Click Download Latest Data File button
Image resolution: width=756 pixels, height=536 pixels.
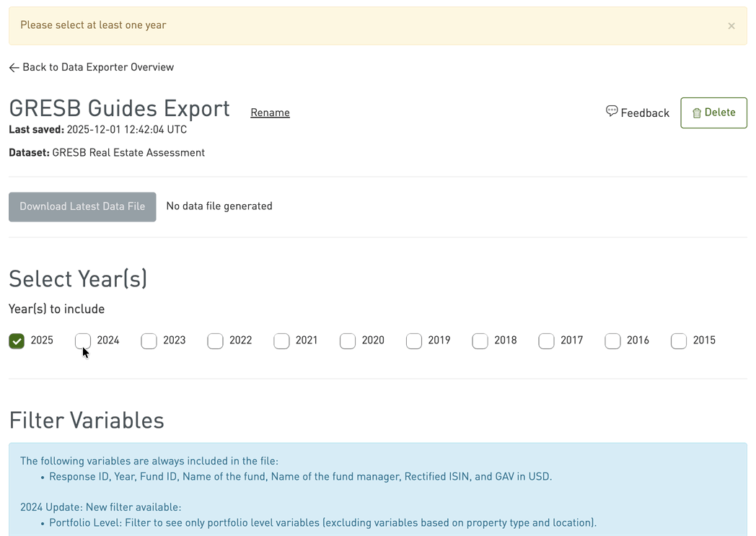pos(82,206)
